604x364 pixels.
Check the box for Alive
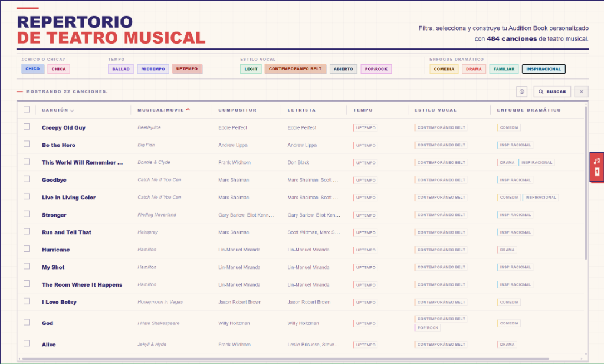pos(27,343)
